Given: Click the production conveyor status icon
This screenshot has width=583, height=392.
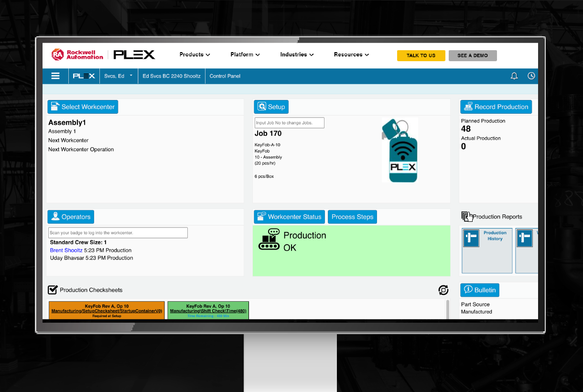Looking at the screenshot, I should pyautogui.click(x=269, y=239).
